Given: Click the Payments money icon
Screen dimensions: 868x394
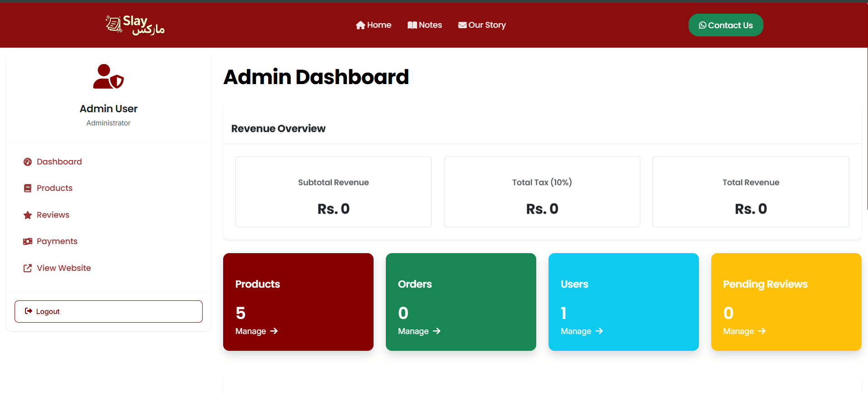Looking at the screenshot, I should click(28, 241).
